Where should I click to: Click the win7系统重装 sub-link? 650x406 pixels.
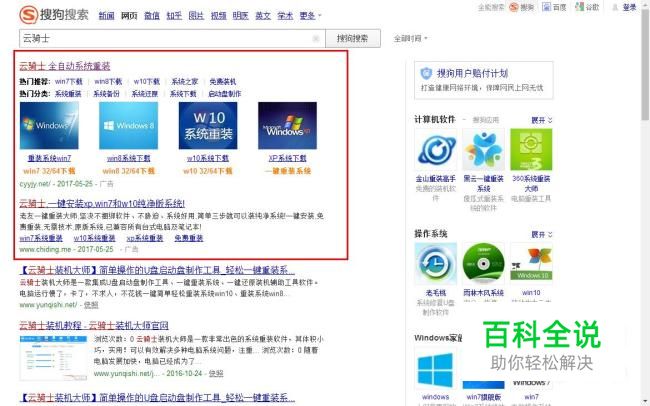41,238
